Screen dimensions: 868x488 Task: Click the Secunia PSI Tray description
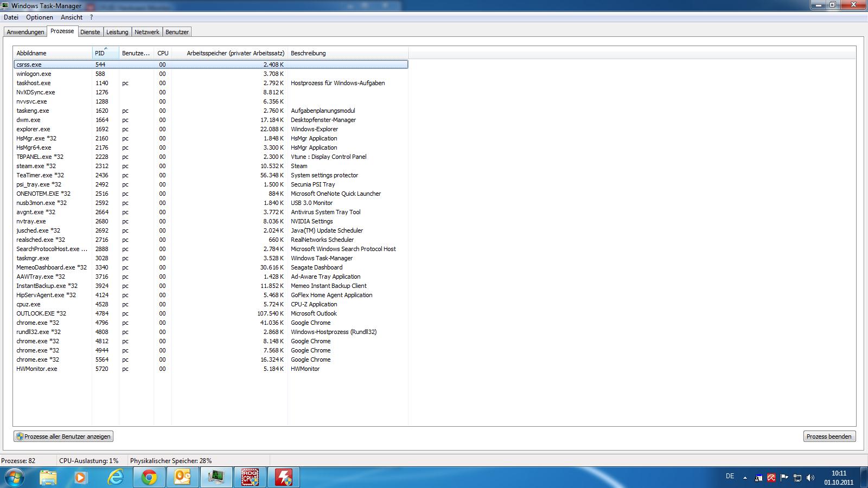pyautogui.click(x=313, y=184)
